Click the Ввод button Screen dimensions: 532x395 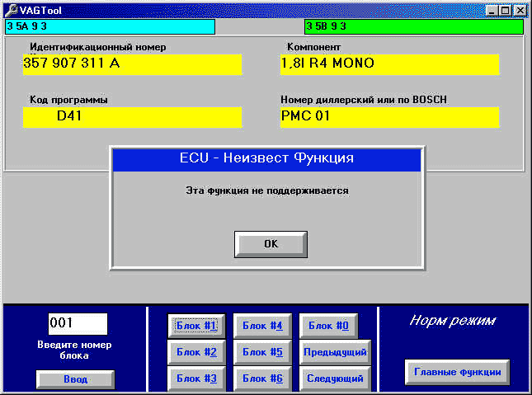pyautogui.click(x=75, y=379)
